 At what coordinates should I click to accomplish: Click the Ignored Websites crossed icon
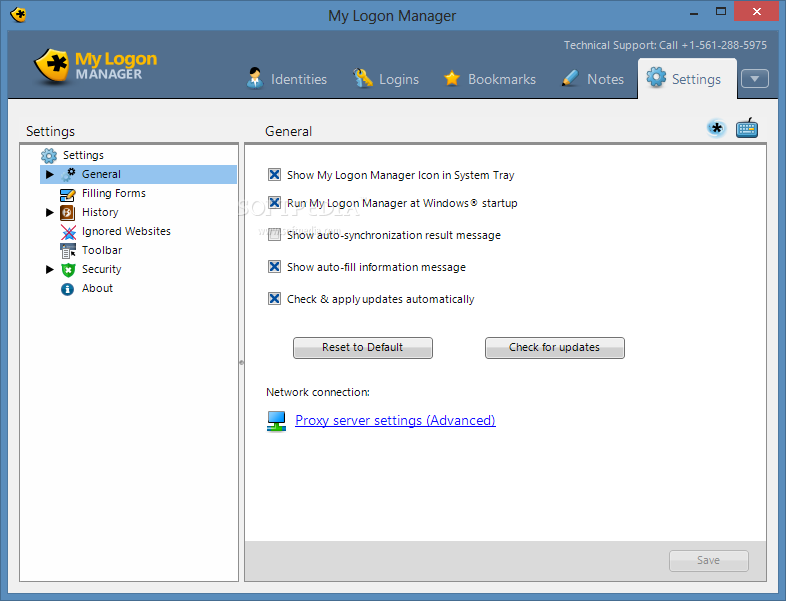click(x=68, y=232)
